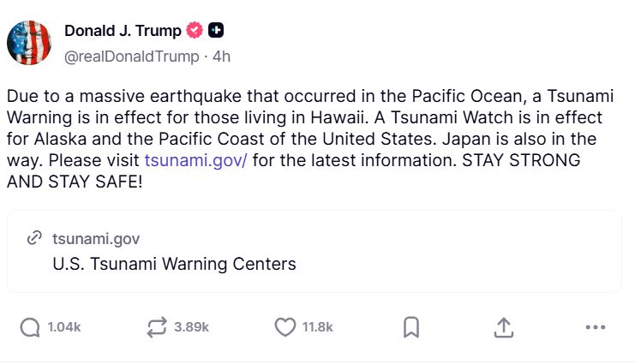Open the profile avatar image
Image resolution: width=635 pixels, height=364 pixels.
point(29,43)
